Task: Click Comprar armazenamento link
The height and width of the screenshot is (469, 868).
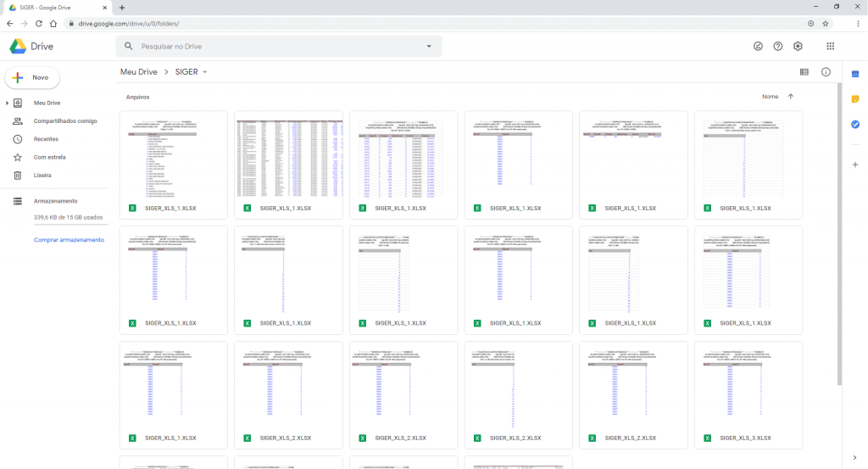Action: (x=69, y=240)
